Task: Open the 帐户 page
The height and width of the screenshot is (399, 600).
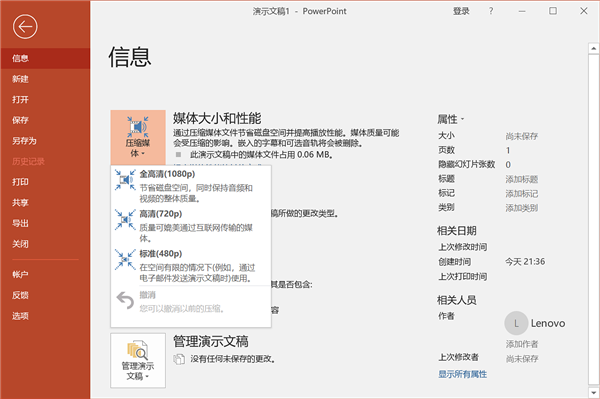Action: (x=45, y=274)
